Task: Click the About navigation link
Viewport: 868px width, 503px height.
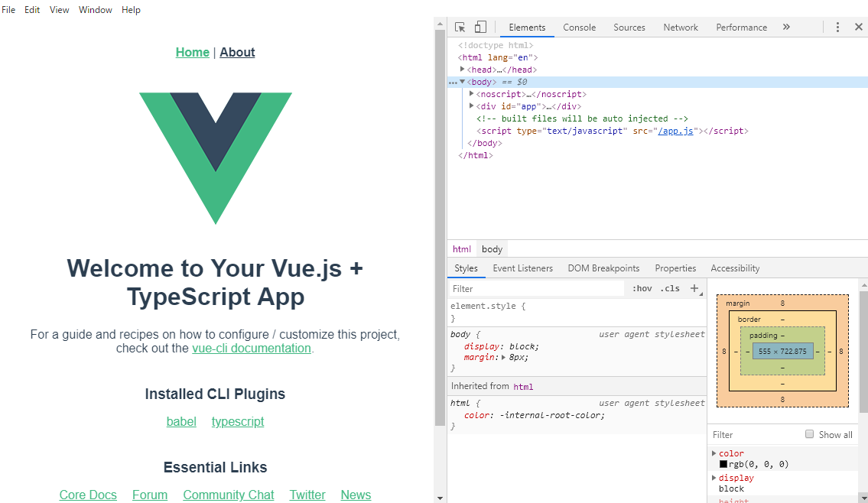Action: (238, 52)
